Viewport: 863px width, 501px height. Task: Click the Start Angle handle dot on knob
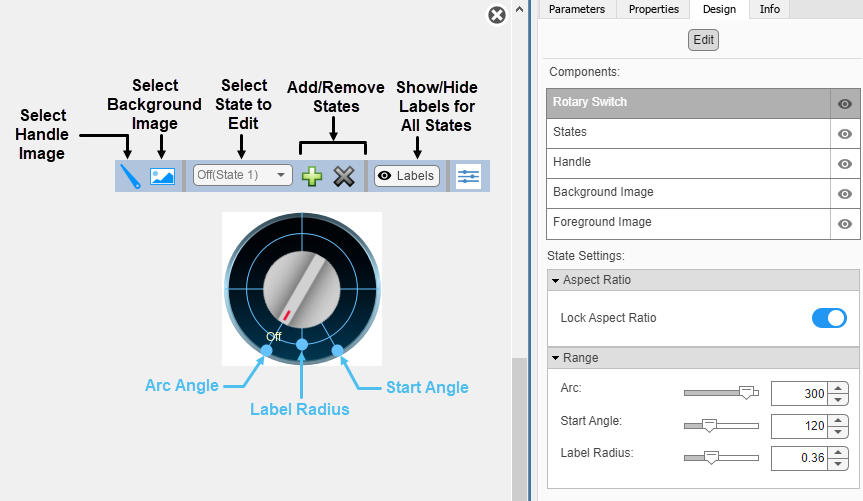[x=337, y=350]
